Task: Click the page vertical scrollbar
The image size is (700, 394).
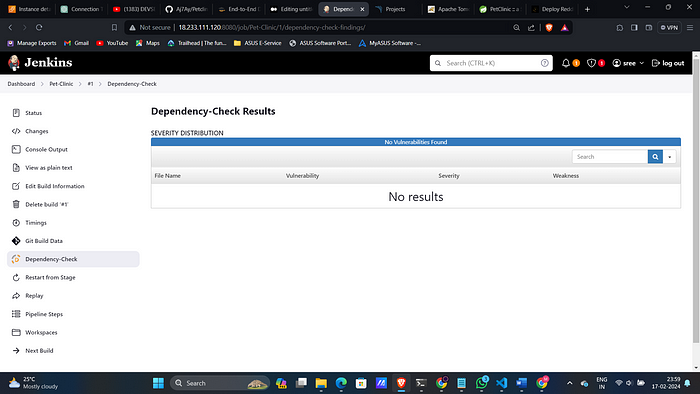Action: (x=696, y=201)
